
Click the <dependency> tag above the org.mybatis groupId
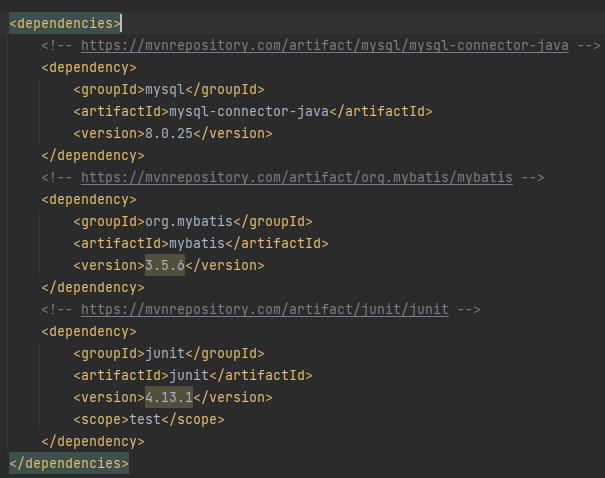click(x=89, y=199)
